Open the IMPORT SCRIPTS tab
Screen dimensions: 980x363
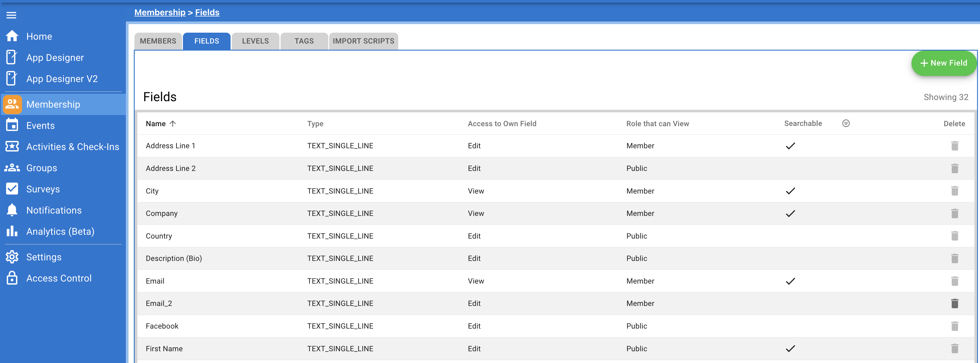coord(363,41)
